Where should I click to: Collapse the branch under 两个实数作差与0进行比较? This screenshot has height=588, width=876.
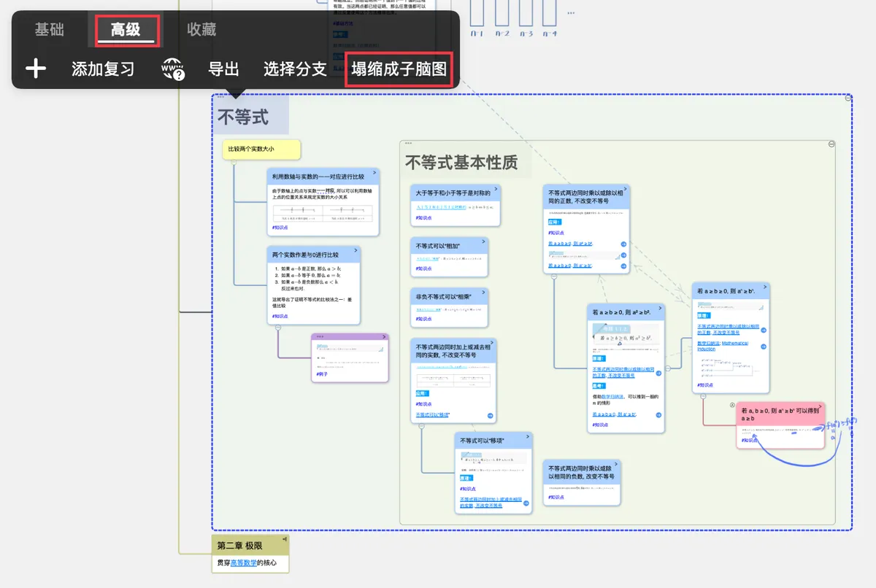(278, 328)
